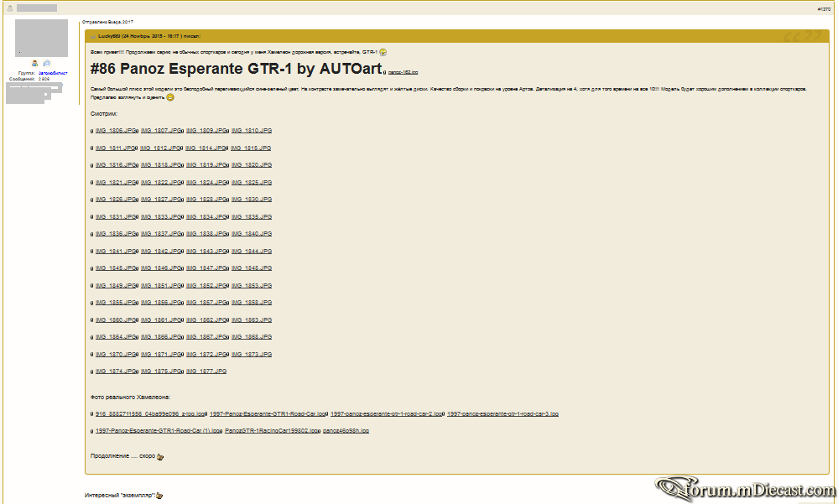Open attachment IMG_1835.JPG
The image size is (838, 504).
[x=252, y=217]
